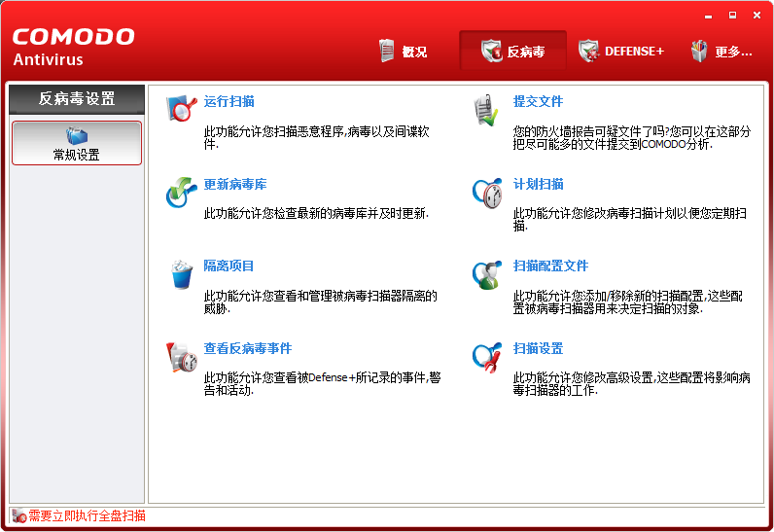The image size is (774, 532).
Task: Click the description mentioning Defense+ events
Action: coord(322,384)
